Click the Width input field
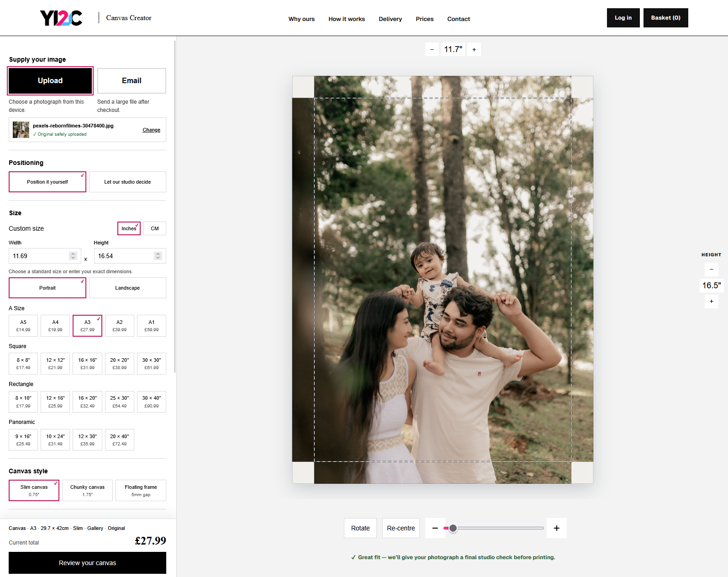This screenshot has height=577, width=728. (45, 256)
